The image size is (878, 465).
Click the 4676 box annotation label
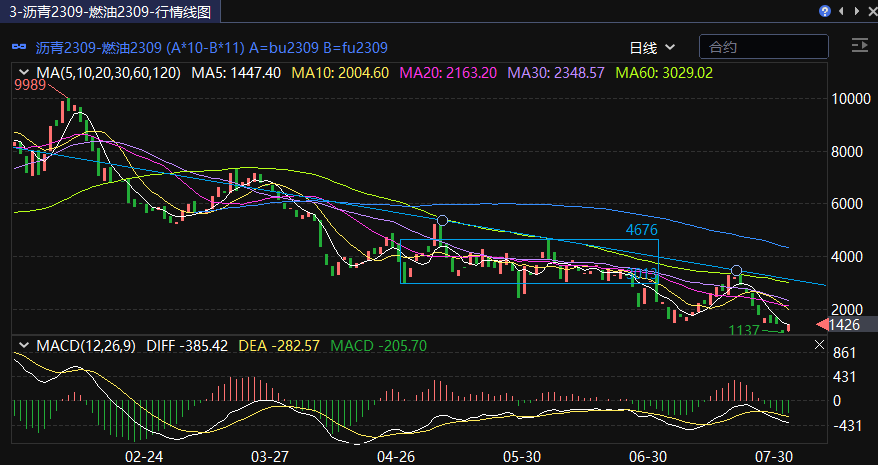point(642,230)
